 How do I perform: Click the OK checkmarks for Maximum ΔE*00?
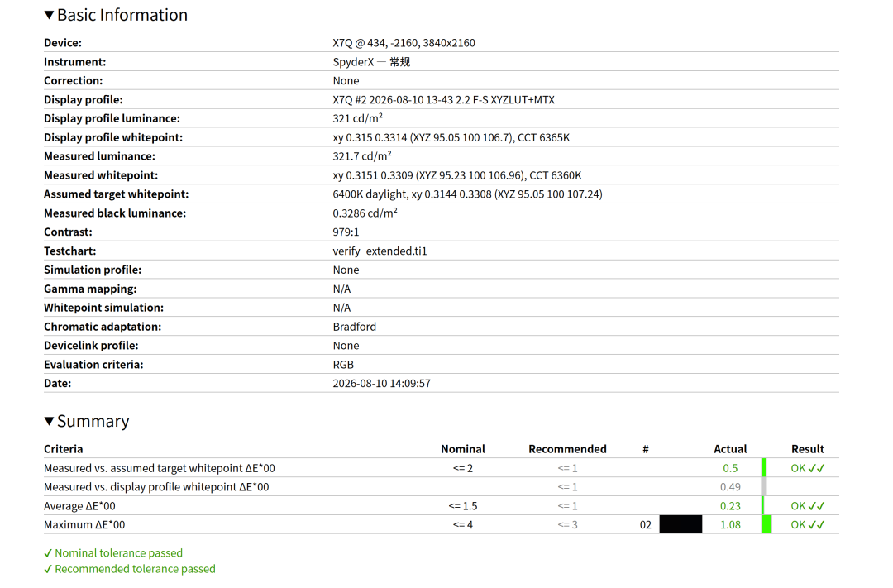click(x=808, y=525)
